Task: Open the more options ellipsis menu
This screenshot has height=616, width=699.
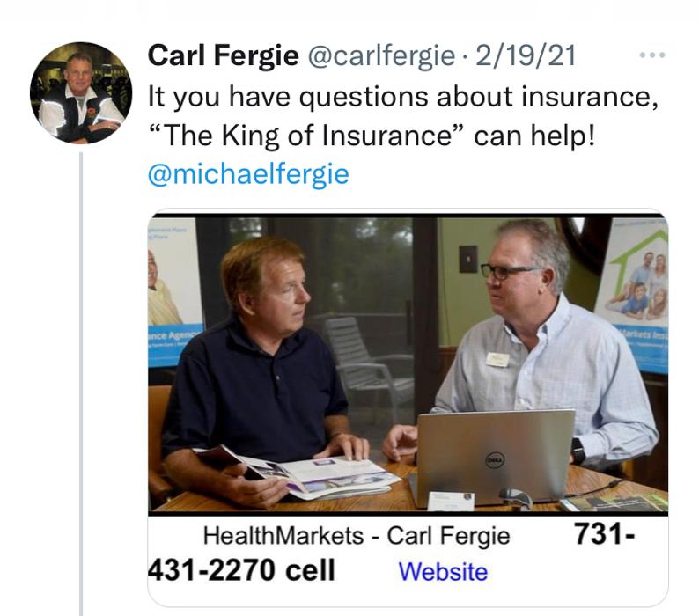Action: (x=651, y=56)
